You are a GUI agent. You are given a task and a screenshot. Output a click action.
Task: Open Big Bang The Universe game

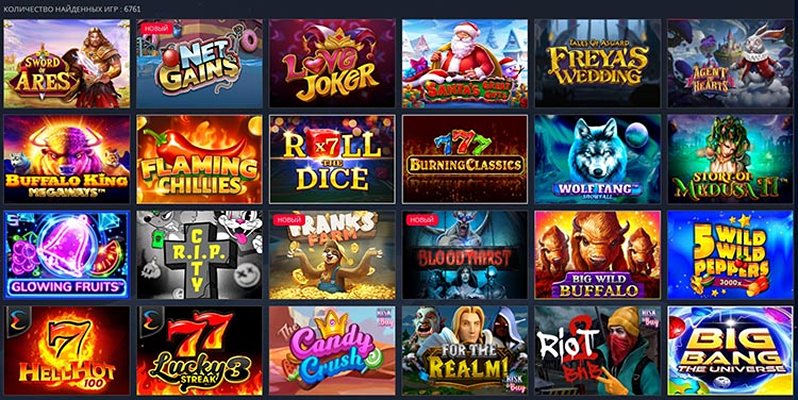tap(730, 351)
